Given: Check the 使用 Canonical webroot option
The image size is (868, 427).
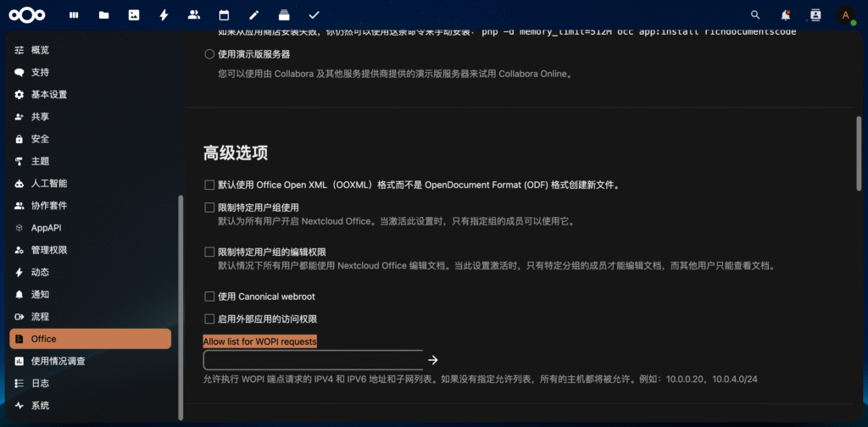Looking at the screenshot, I should [x=209, y=297].
